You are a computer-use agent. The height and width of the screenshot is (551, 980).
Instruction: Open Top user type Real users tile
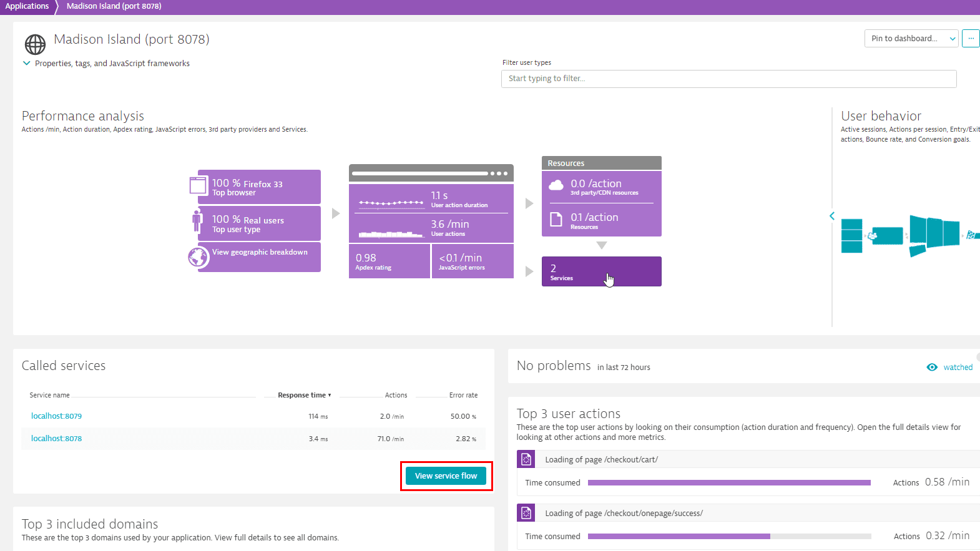tap(259, 223)
